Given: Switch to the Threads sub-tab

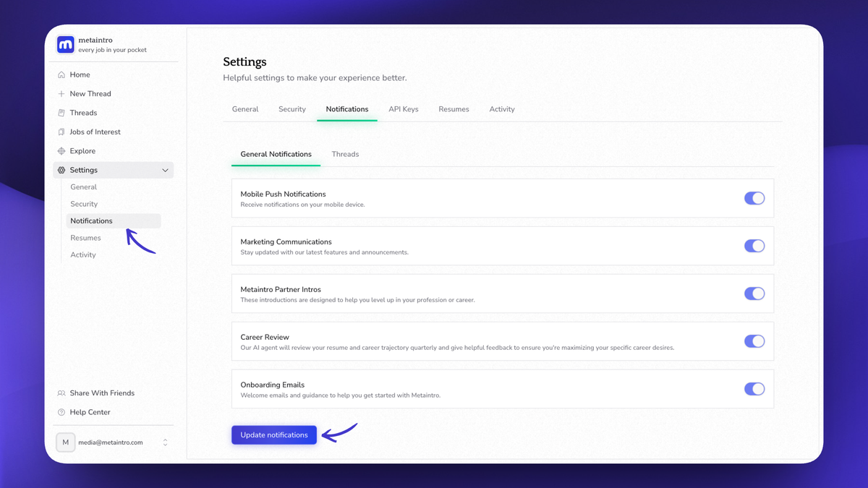Looking at the screenshot, I should (345, 154).
